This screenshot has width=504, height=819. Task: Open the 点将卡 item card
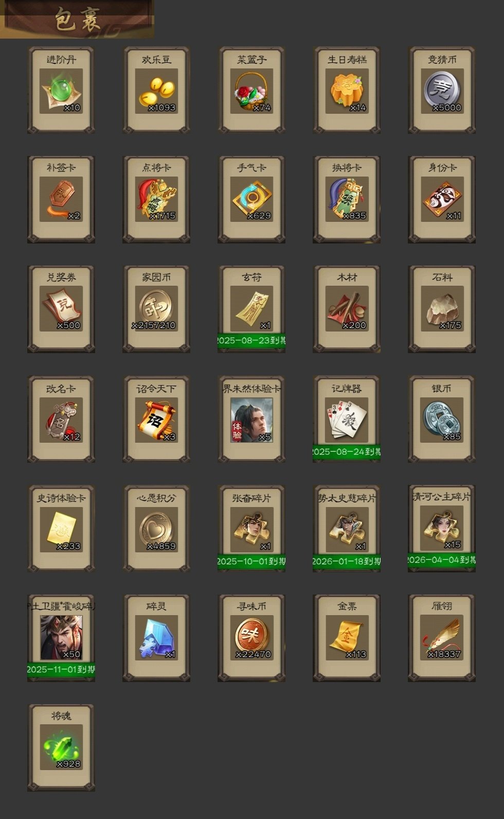pos(156,200)
